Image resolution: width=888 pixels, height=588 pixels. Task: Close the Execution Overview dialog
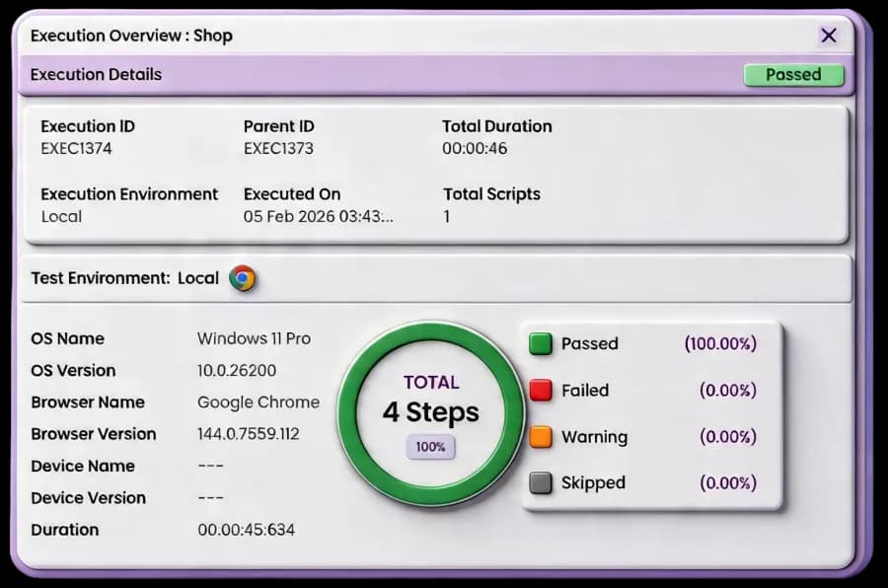tap(829, 36)
